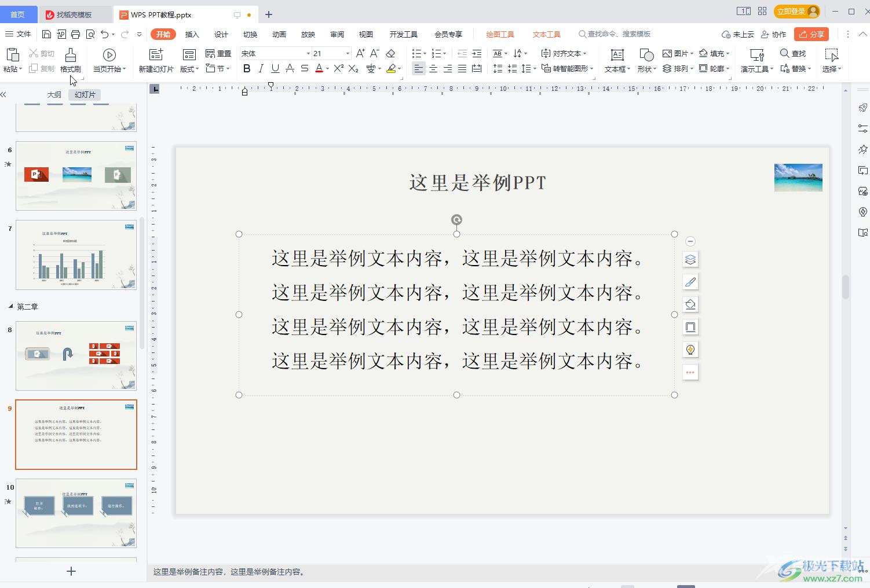Viewport: 870px width, 588px height.
Task: Switch to the Outline (大纲) view tab
Action: click(x=54, y=94)
